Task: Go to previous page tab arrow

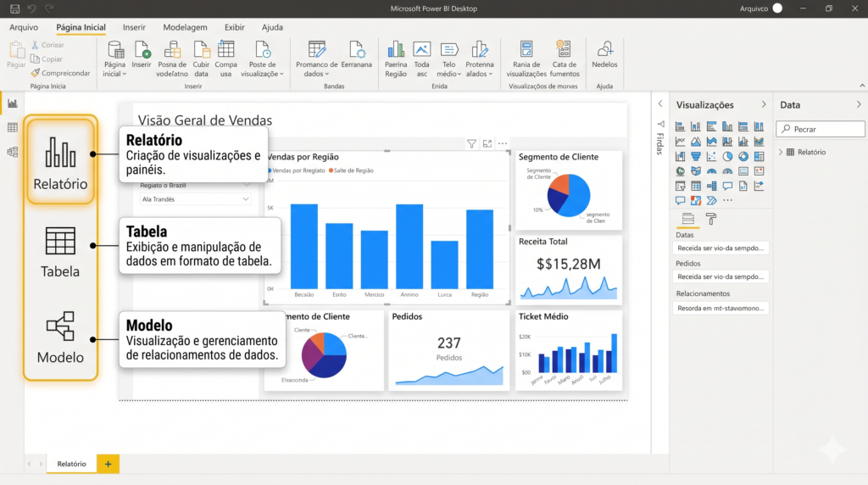Action: (x=30, y=464)
